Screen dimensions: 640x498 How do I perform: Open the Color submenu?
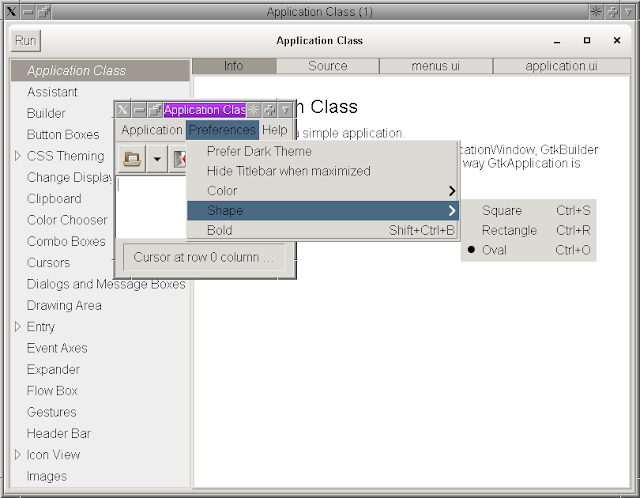coord(323,191)
